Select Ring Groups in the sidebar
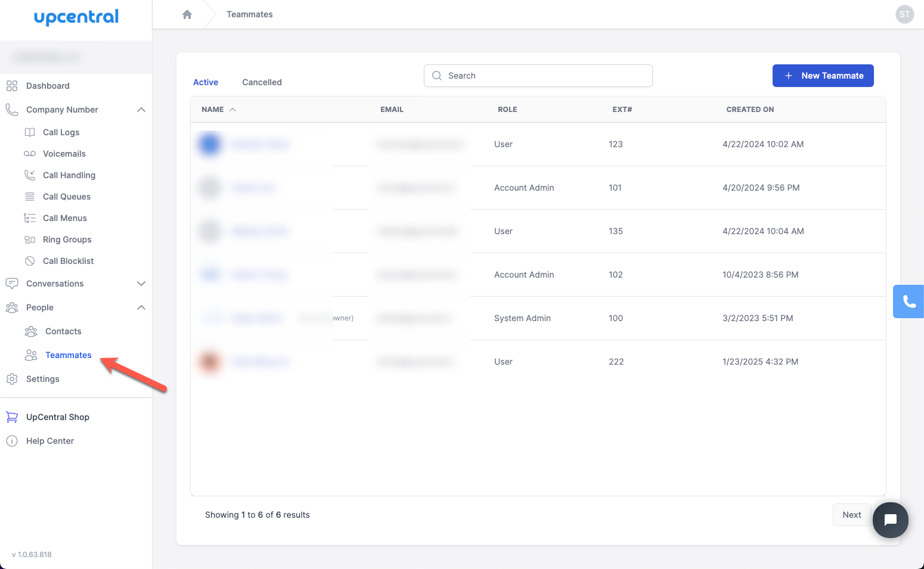924x569 pixels. click(67, 239)
